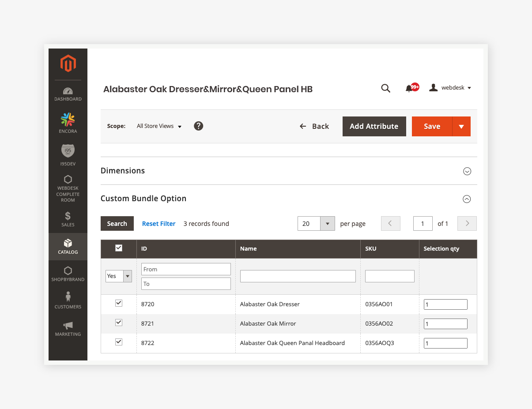Open the I95DEV sidebar item
The image size is (532, 409).
click(x=68, y=155)
